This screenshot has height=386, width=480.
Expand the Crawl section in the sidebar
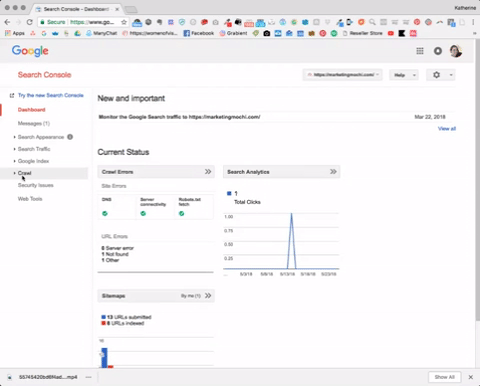click(24, 173)
